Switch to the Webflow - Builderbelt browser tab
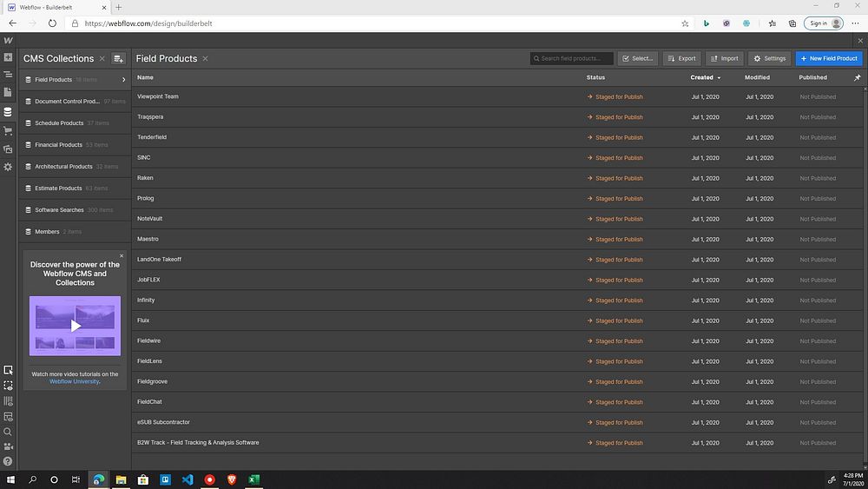868x489 pixels. pos(57,7)
